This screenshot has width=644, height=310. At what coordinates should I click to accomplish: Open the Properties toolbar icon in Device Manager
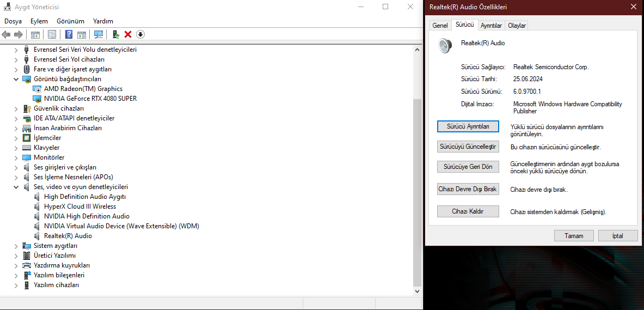52,34
